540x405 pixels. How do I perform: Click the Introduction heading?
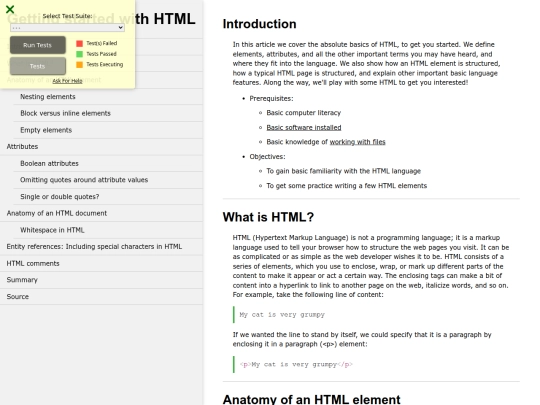click(x=259, y=24)
